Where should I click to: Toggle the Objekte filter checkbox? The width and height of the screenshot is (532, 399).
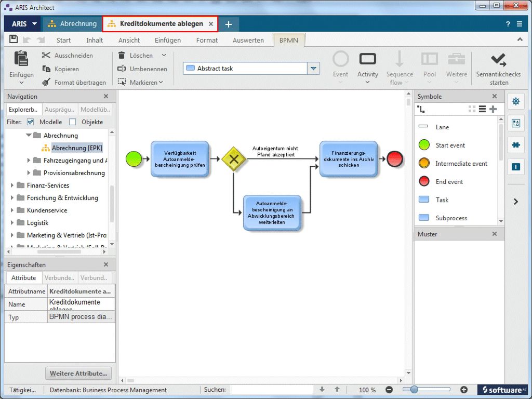73,122
